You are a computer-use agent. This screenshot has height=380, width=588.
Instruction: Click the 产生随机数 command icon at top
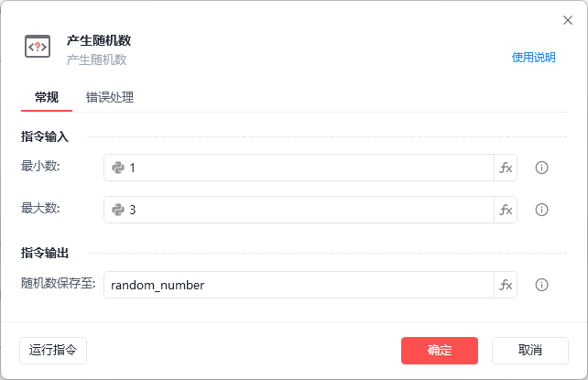click(x=38, y=46)
